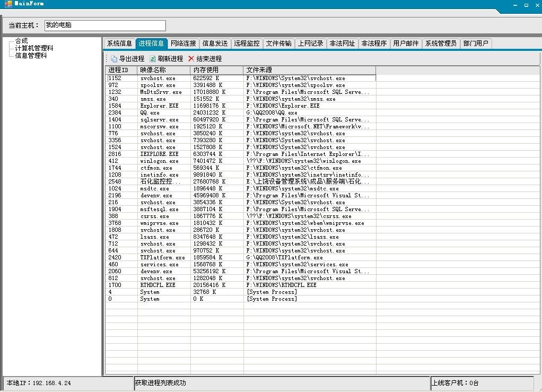Select 计算机管理科 in the tree

click(x=34, y=48)
